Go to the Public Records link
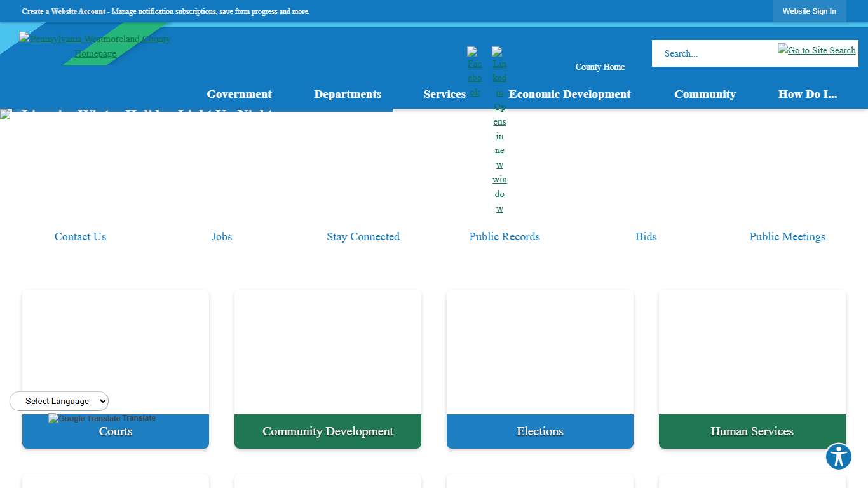The width and height of the screenshot is (868, 488). tap(505, 236)
